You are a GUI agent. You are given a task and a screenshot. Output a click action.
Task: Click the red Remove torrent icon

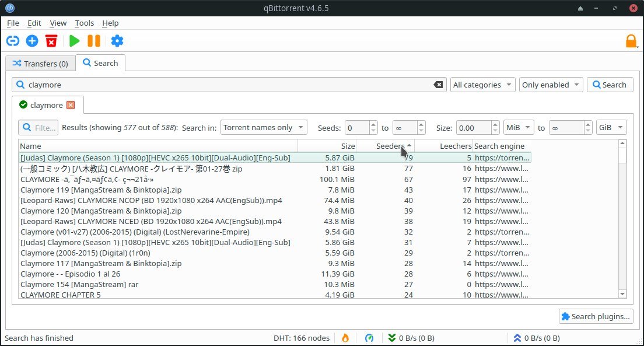pyautogui.click(x=52, y=41)
